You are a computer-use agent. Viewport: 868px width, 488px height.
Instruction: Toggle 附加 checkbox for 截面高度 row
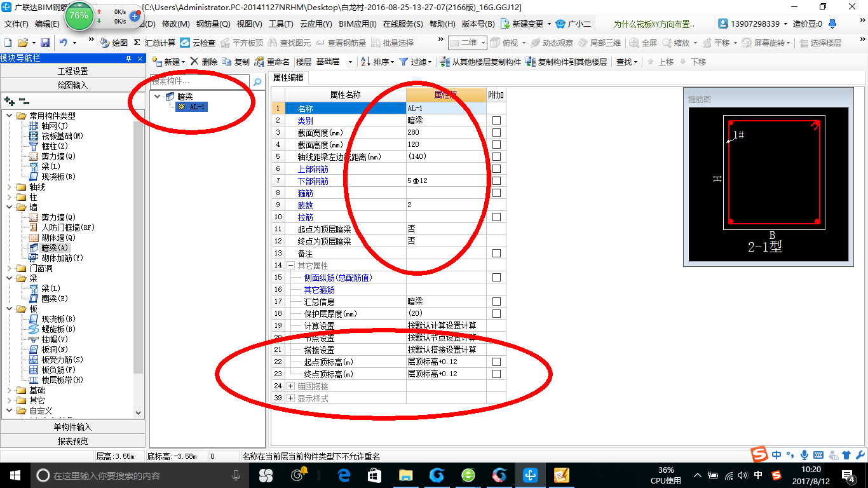click(496, 144)
